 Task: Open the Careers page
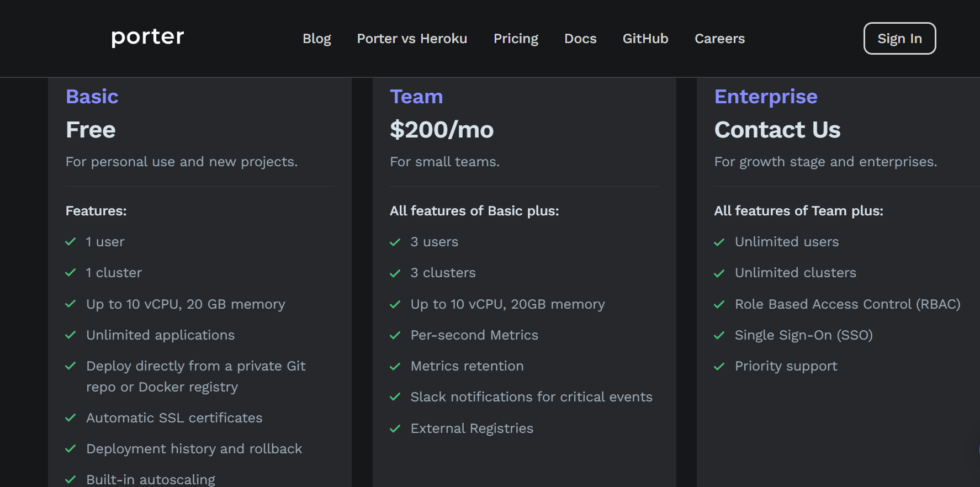click(x=719, y=39)
